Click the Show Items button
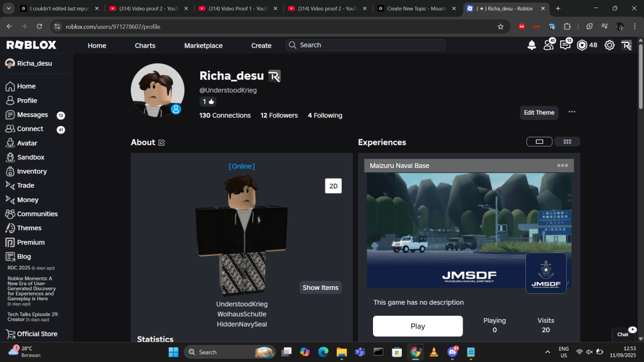Image resolution: width=644 pixels, height=362 pixels. pos(320,287)
